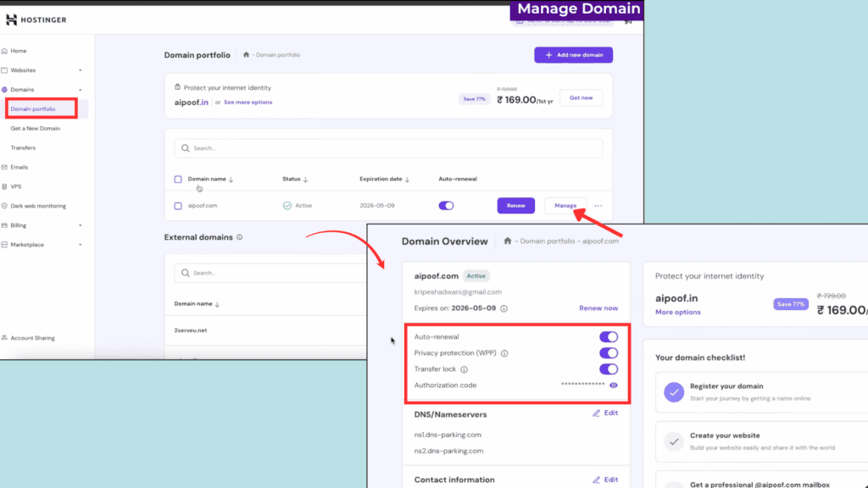This screenshot has width=868, height=488.
Task: Click Renew now for aipoof.com
Action: click(598, 308)
